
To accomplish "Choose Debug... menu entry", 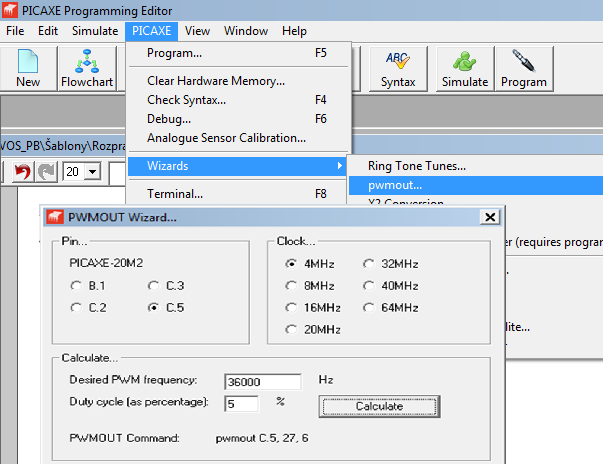I will tap(238, 119).
